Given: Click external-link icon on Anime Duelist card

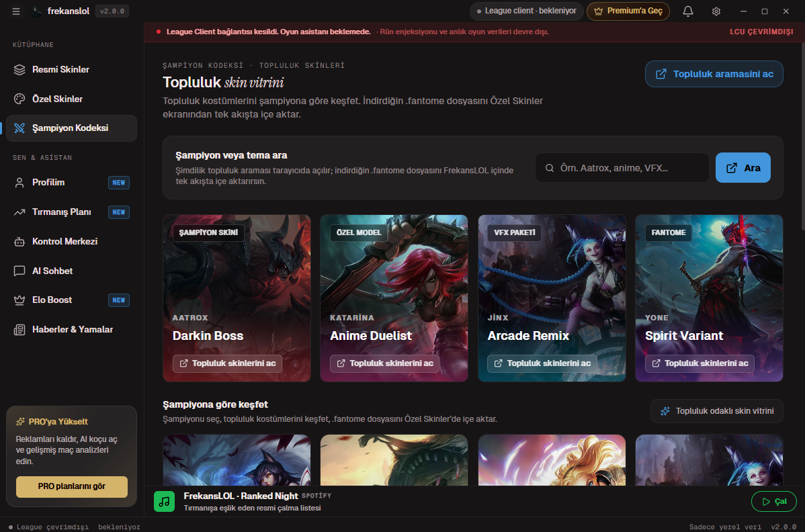Looking at the screenshot, I should tap(341, 363).
